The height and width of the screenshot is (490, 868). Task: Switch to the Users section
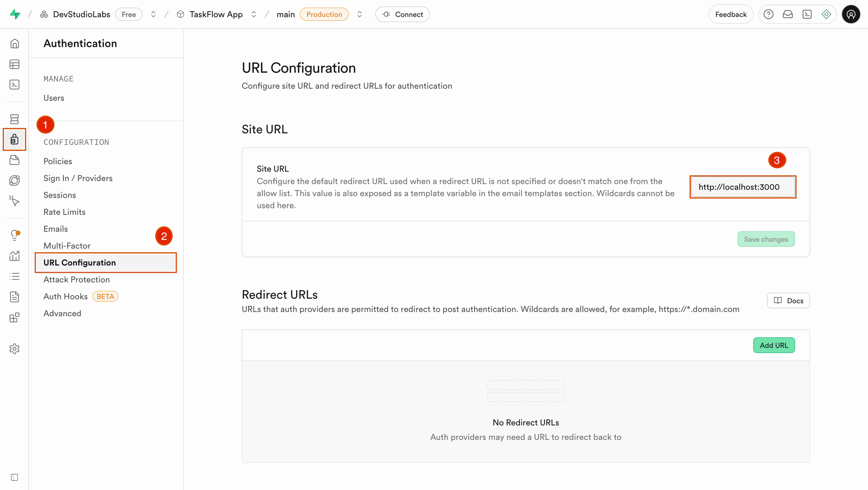(54, 98)
